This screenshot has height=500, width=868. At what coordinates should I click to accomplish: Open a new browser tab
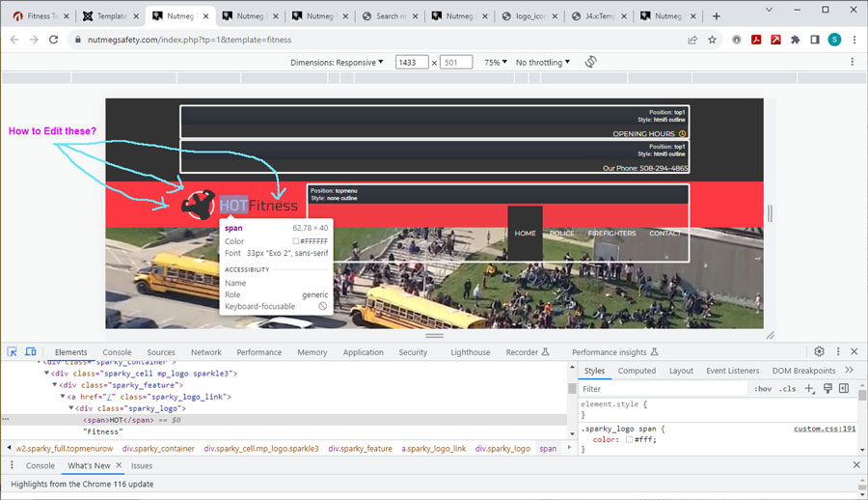coord(716,15)
